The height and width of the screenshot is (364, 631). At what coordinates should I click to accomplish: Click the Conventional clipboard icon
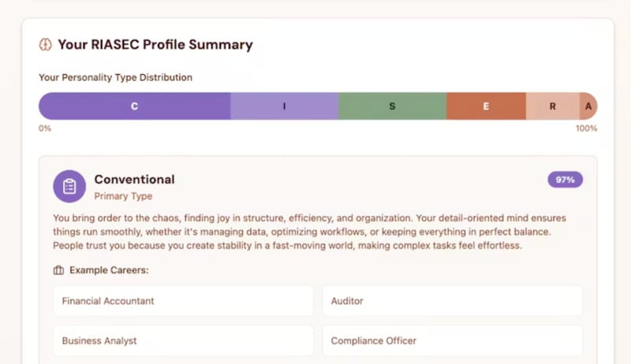[x=69, y=186]
